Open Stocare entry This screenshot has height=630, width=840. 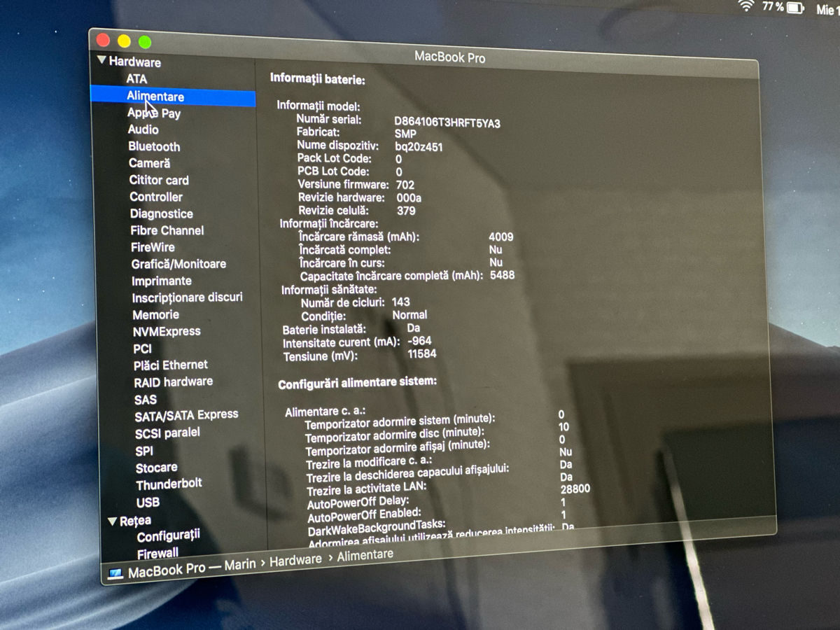pos(157,467)
